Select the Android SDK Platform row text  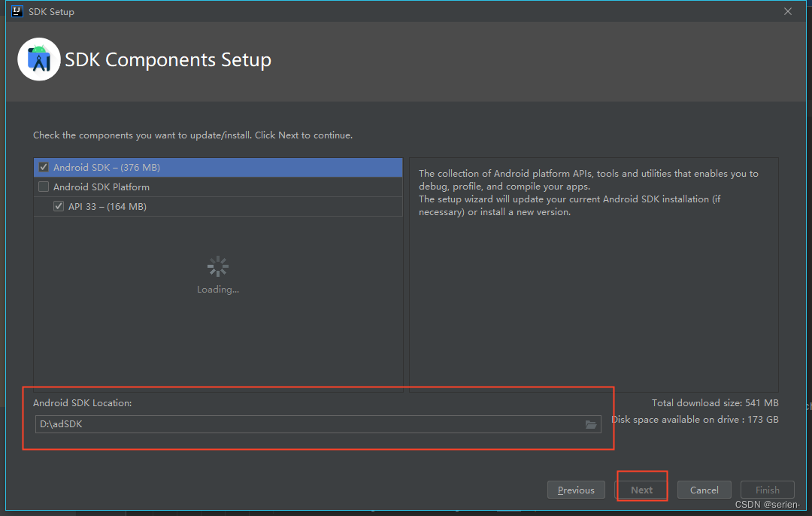(x=101, y=187)
